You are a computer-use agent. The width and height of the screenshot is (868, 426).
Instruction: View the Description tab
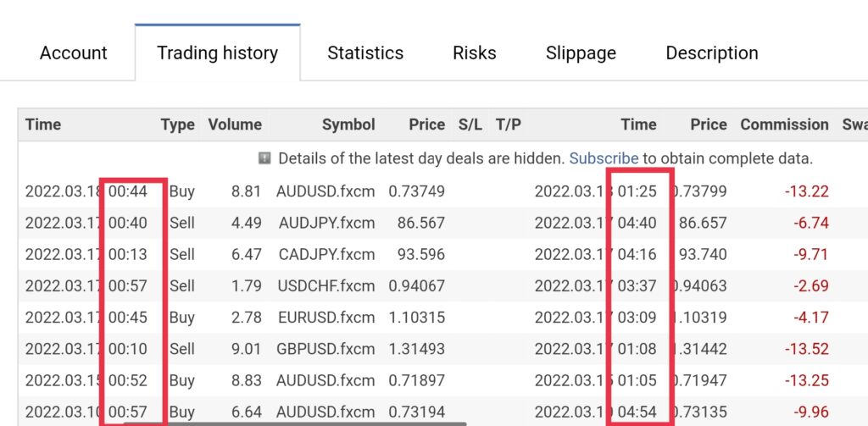coord(712,53)
